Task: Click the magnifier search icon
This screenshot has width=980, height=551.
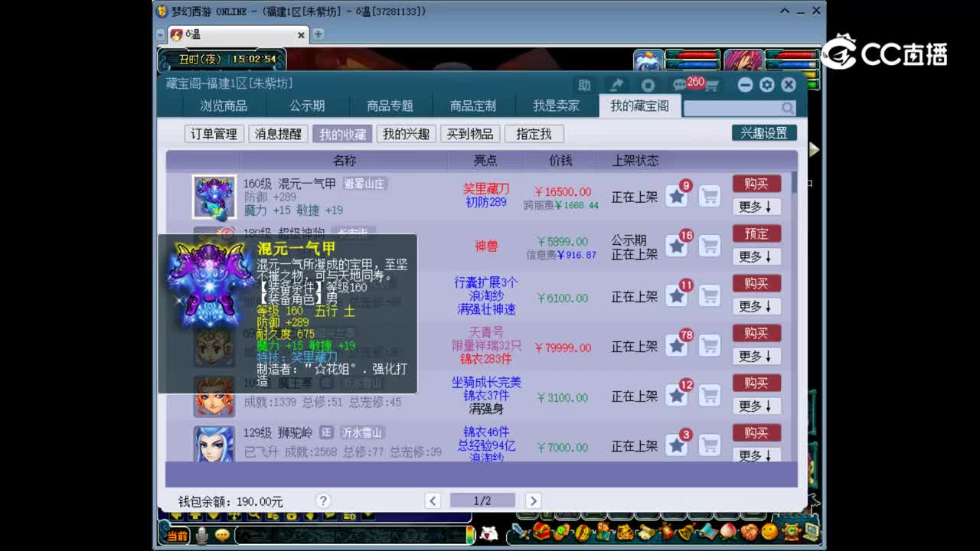Action: click(x=787, y=108)
